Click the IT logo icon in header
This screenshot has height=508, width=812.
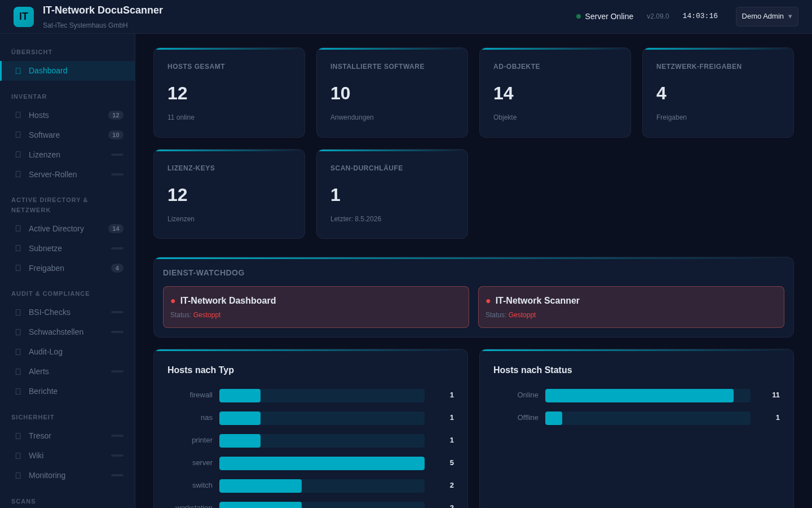[24, 17]
